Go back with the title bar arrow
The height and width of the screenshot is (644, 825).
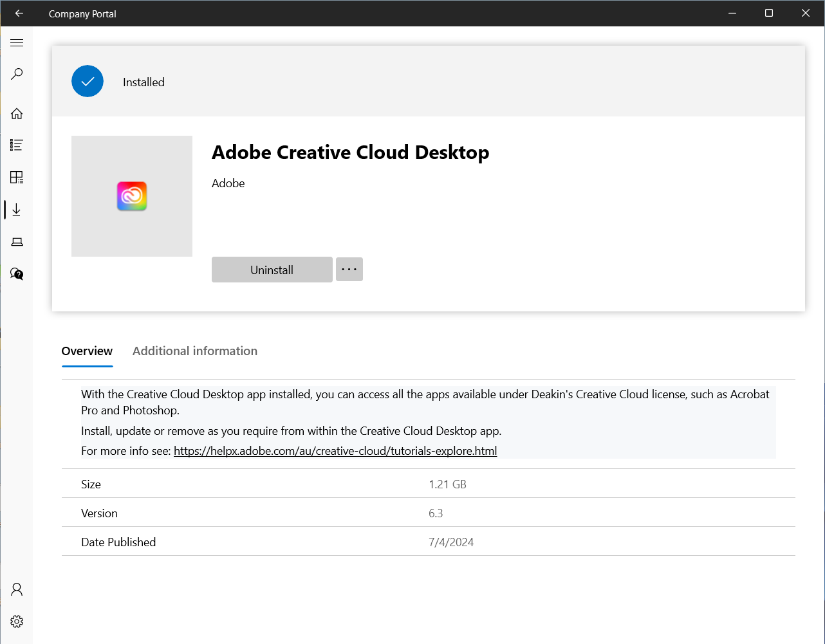click(19, 13)
